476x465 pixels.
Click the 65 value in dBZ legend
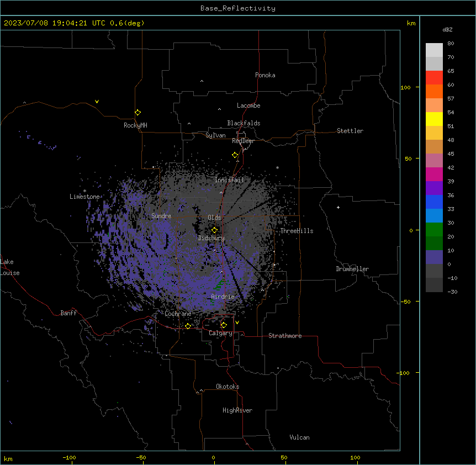tap(451, 71)
